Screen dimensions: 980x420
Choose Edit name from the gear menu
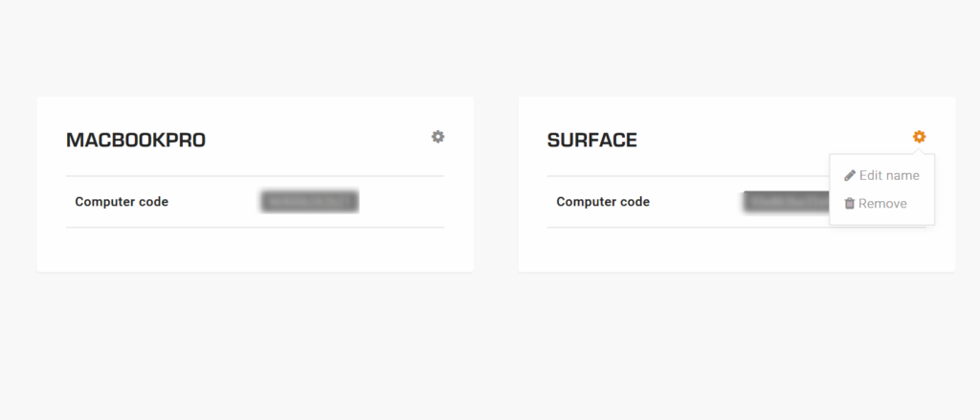888,175
